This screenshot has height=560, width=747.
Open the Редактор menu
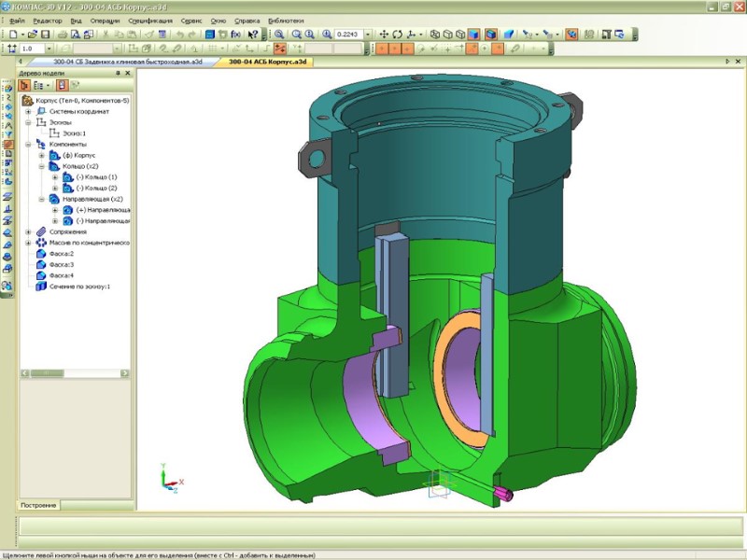(48, 21)
